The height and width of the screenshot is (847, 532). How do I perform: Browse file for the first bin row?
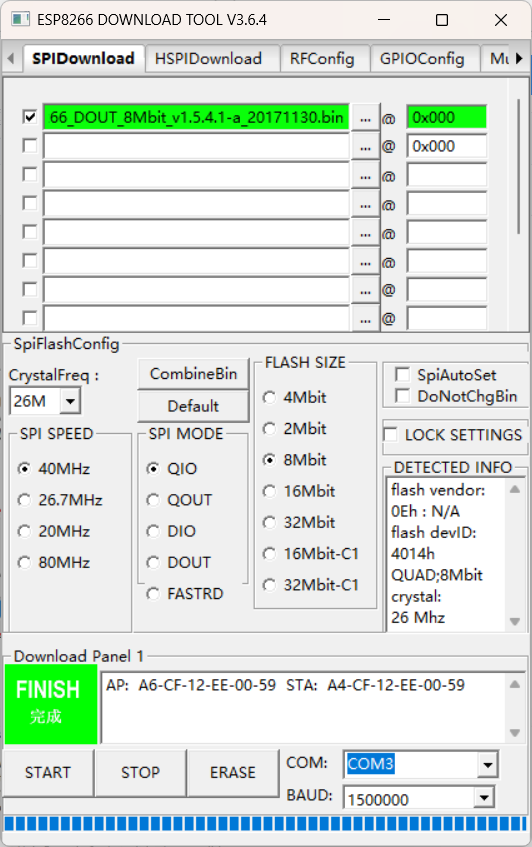click(x=366, y=118)
